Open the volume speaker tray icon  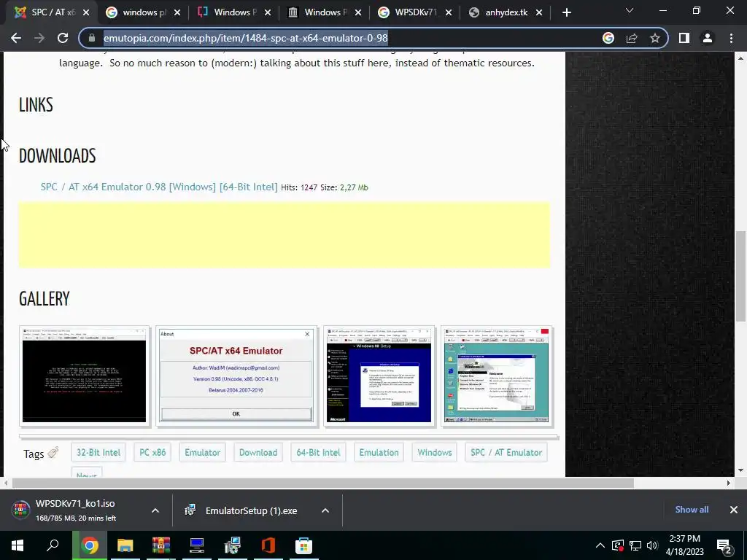coord(652,545)
